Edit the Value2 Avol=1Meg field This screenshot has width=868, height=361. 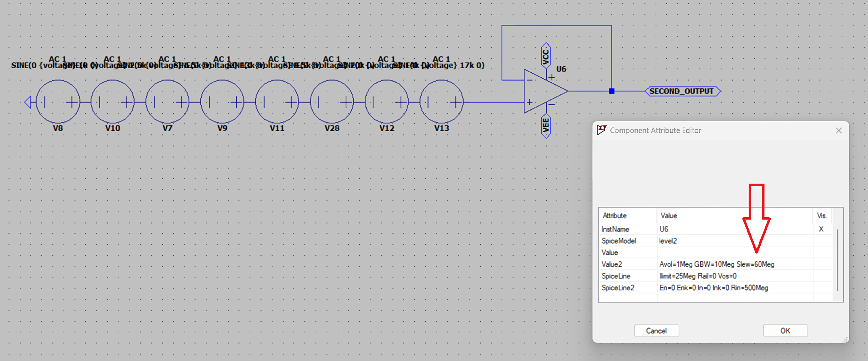coord(735,264)
